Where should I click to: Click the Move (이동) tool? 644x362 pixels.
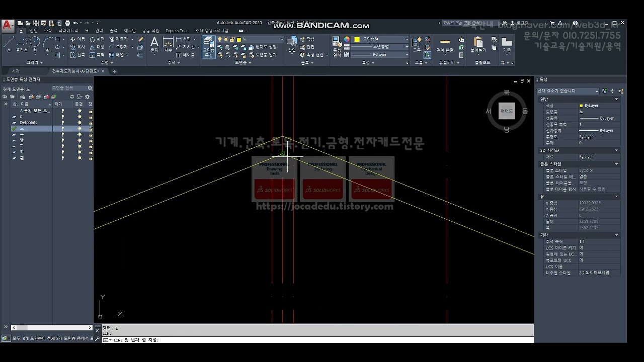pyautogui.click(x=78, y=39)
